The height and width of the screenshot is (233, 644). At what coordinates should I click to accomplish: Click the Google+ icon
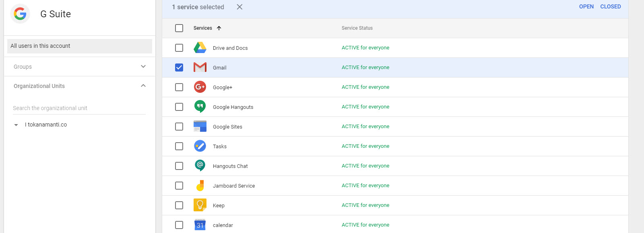[x=200, y=87]
